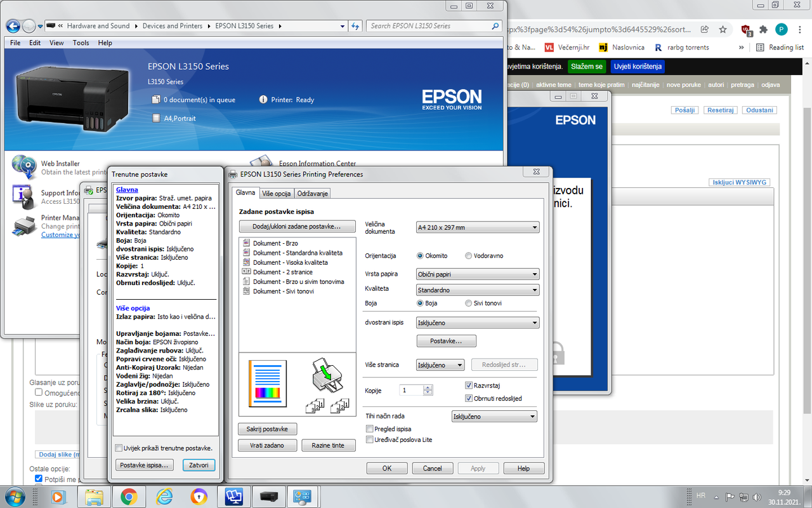Select Sivi tonovi color option

point(483,304)
